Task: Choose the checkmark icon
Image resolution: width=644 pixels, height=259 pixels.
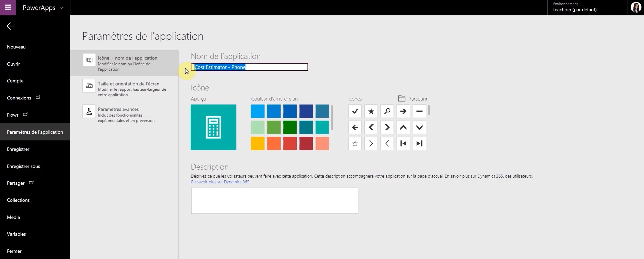Action: [355, 111]
